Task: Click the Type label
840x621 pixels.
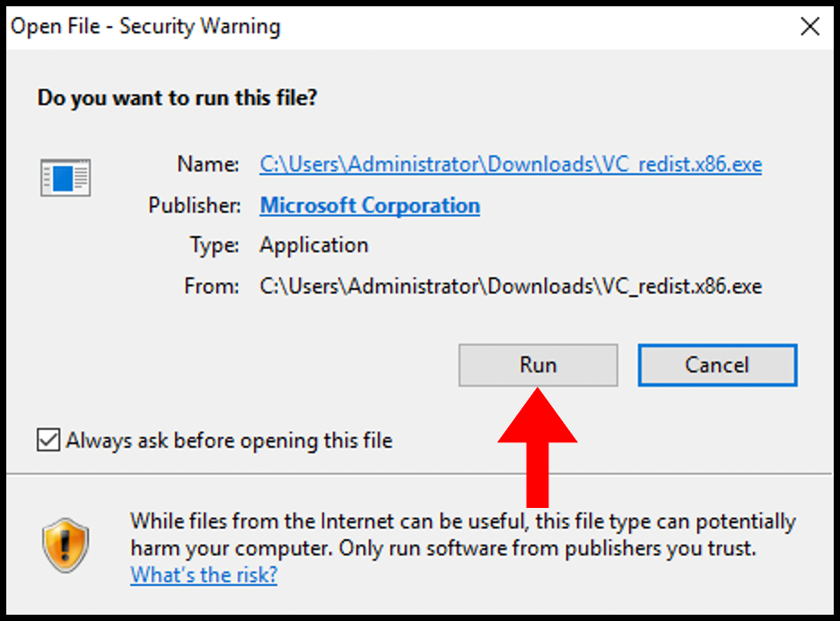Action: 214,245
